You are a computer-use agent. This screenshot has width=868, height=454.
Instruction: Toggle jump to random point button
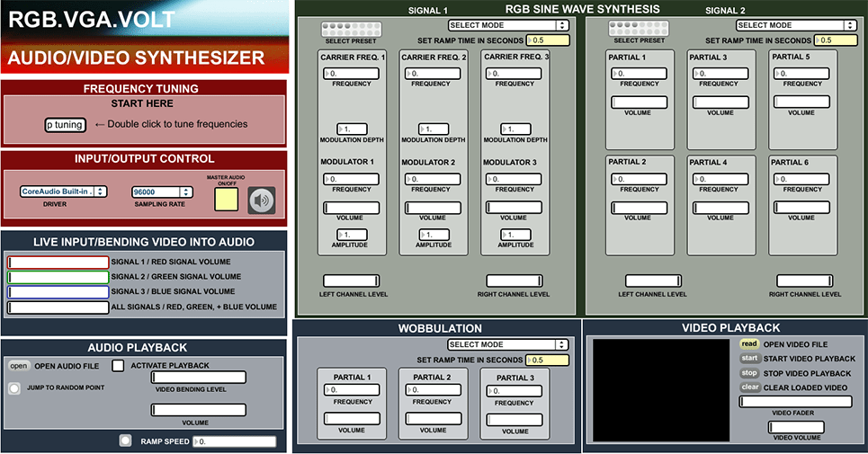[x=14, y=388]
